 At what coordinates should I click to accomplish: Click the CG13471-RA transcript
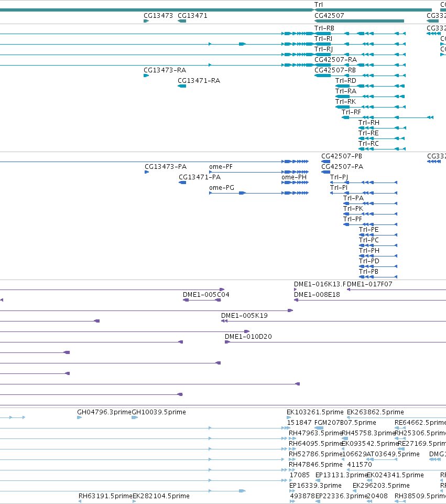[182, 86]
